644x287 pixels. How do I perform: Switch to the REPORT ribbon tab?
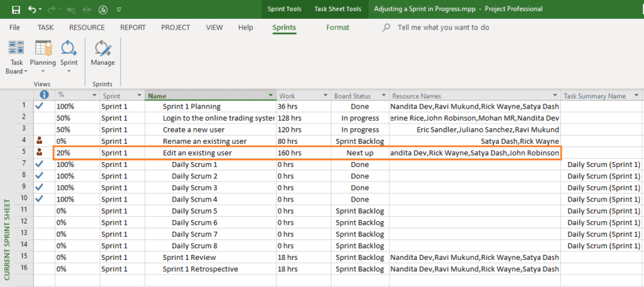point(133,28)
